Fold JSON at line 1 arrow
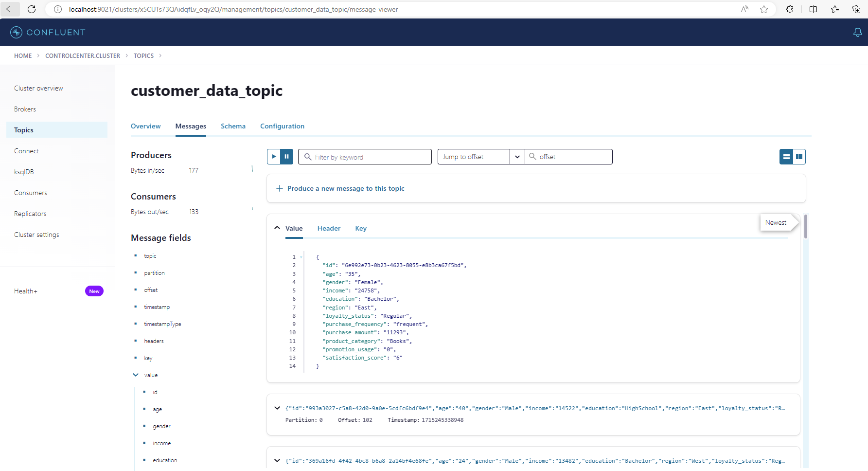The height and width of the screenshot is (471, 868). 301,257
